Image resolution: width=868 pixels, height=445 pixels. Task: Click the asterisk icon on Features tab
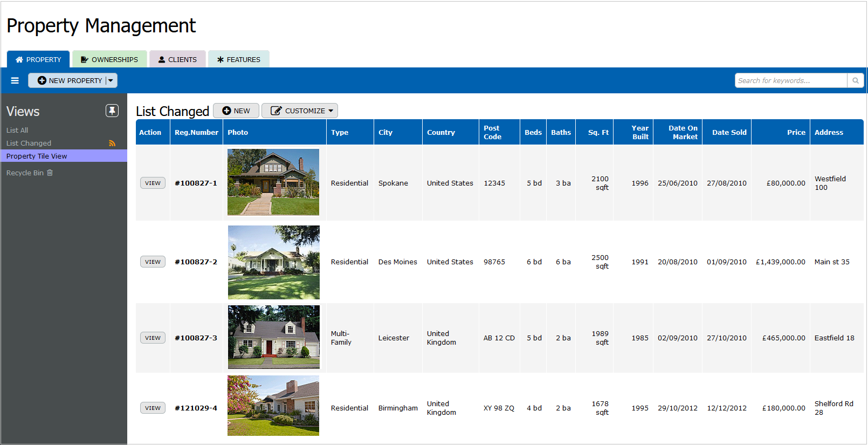[220, 59]
